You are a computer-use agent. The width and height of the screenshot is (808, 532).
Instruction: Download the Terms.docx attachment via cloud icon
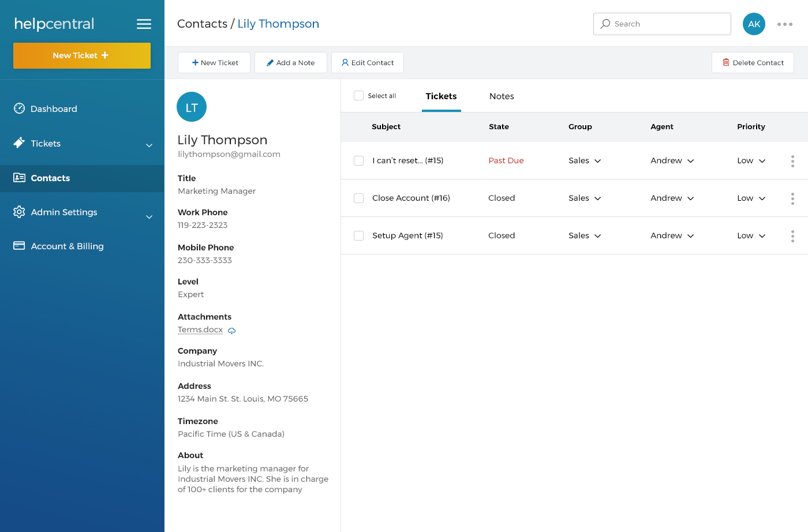point(232,331)
